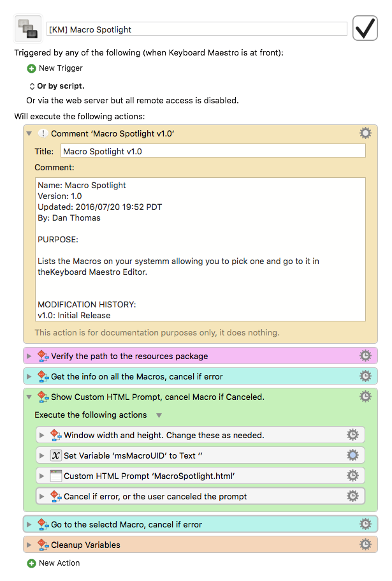Click the macro icon thumbnail beside the name
This screenshot has width=392, height=581.
(28, 29)
